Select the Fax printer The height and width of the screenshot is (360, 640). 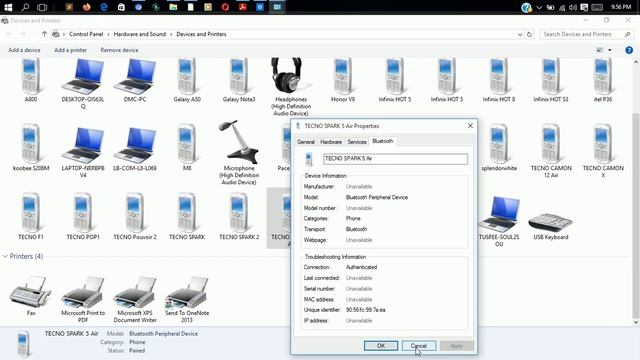(31, 296)
